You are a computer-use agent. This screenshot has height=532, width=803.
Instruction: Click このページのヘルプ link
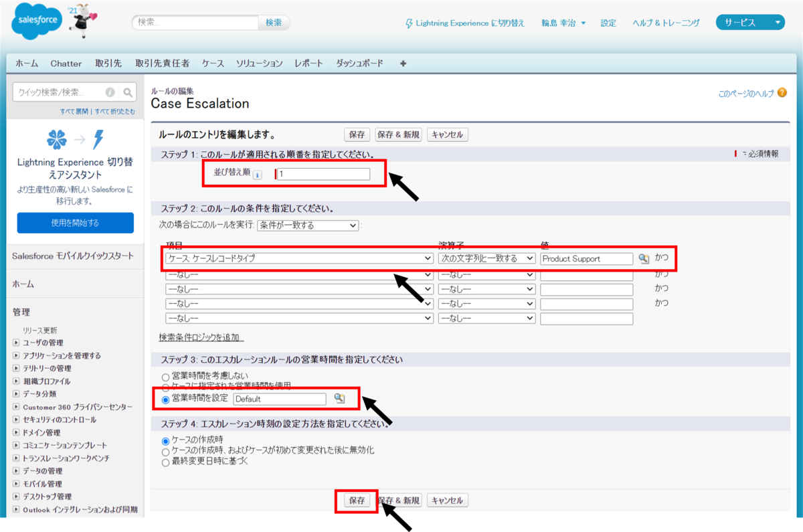(x=746, y=94)
